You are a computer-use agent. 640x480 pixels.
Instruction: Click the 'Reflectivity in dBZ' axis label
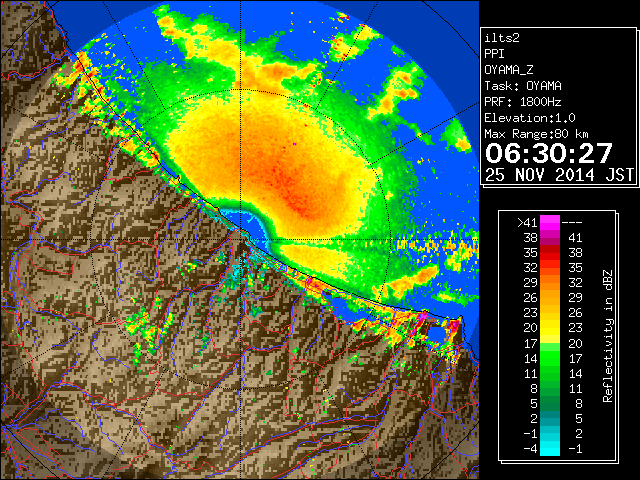(608, 336)
